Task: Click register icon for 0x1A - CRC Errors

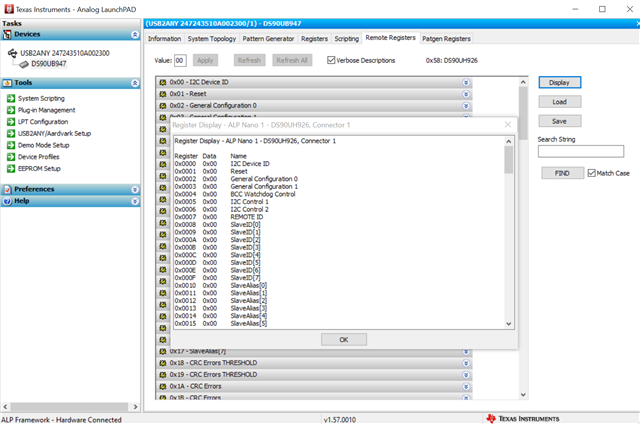Action: [x=163, y=386]
